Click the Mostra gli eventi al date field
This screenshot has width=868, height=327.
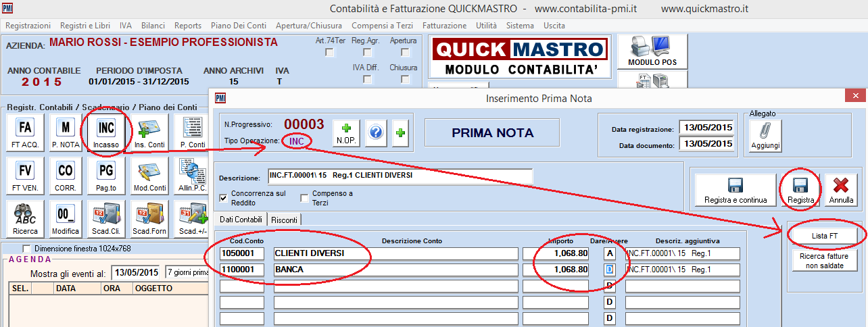135,272
